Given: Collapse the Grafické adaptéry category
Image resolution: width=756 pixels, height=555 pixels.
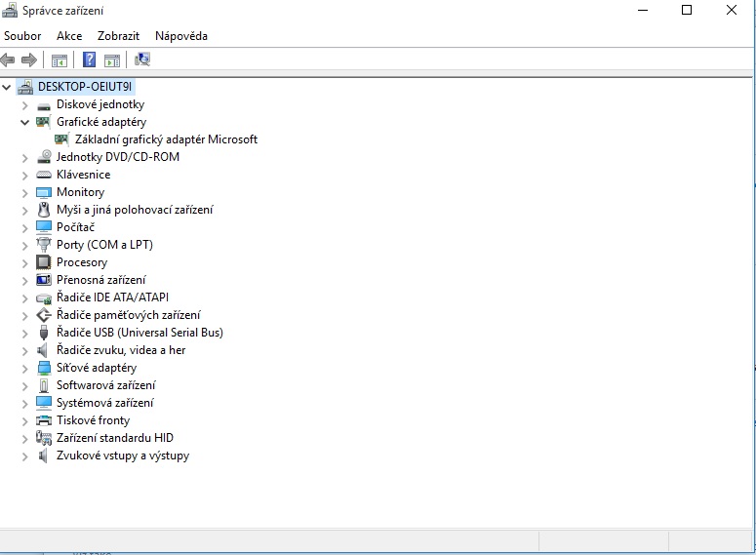Looking at the screenshot, I should (25, 123).
